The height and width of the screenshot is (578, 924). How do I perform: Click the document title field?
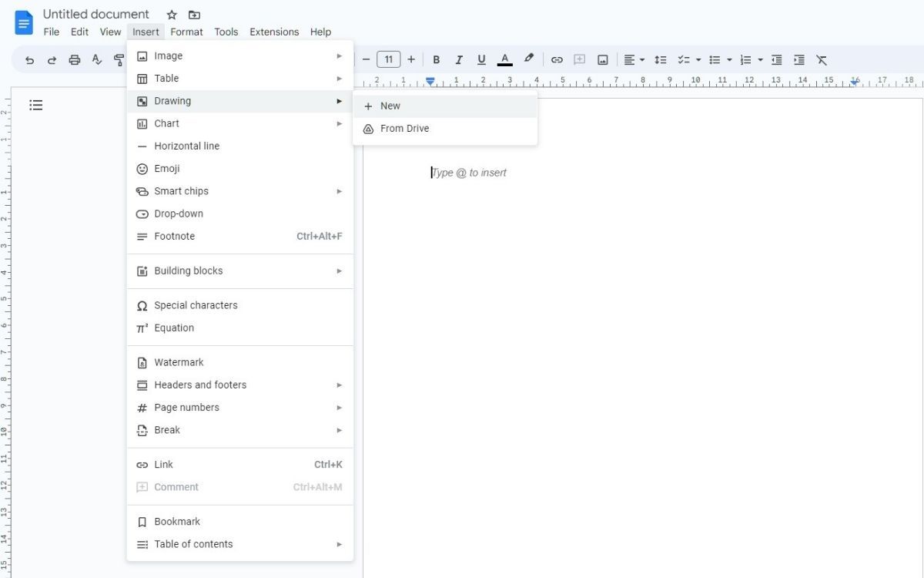point(95,14)
